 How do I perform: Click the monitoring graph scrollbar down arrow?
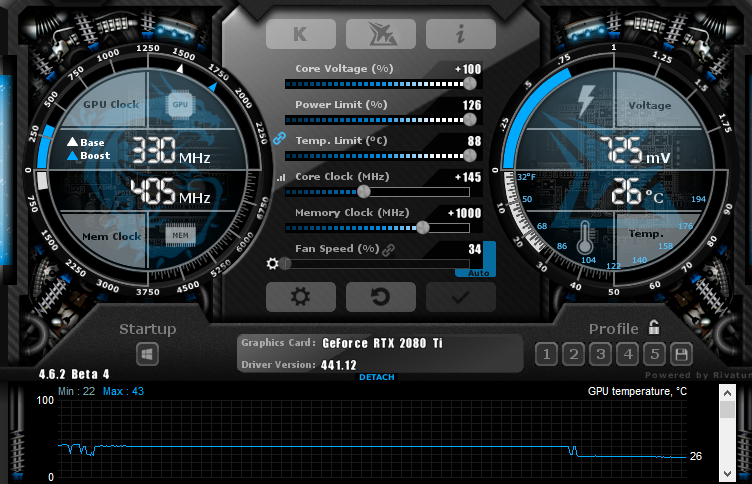tap(728, 473)
